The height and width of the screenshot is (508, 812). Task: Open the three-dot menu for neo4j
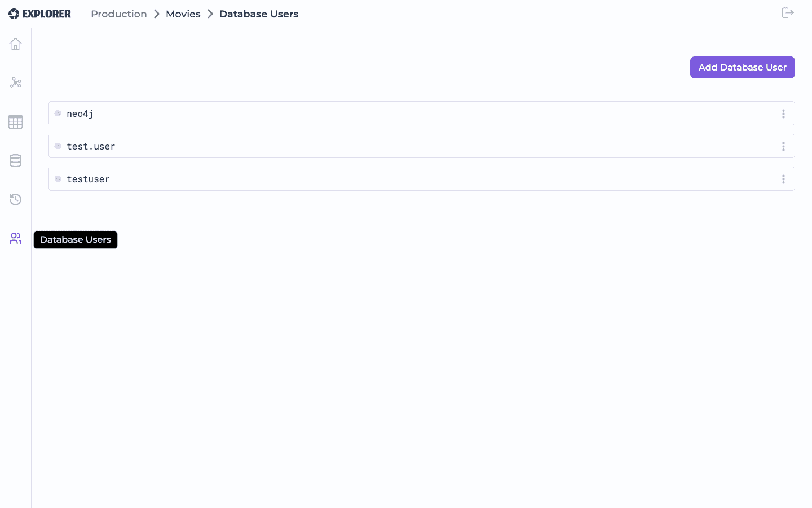(783, 113)
